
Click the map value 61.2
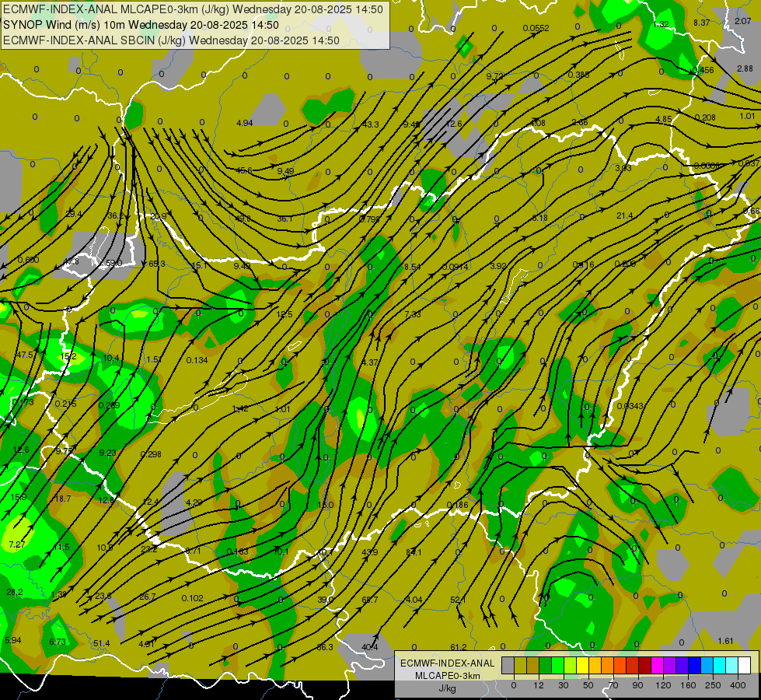459,647
